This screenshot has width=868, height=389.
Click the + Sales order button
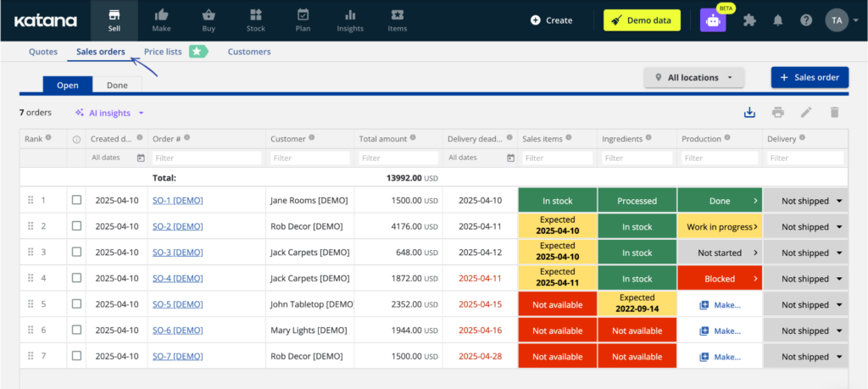pos(810,78)
